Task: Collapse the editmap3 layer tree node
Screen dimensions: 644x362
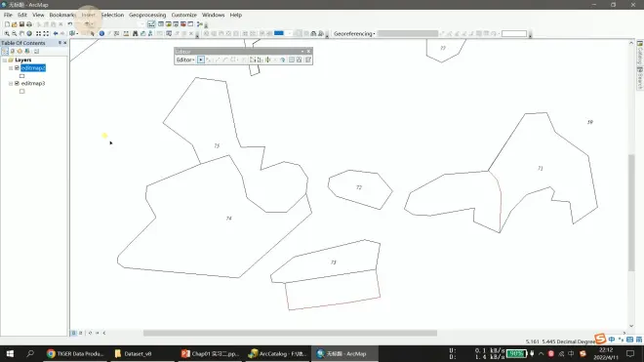Action: (11, 83)
